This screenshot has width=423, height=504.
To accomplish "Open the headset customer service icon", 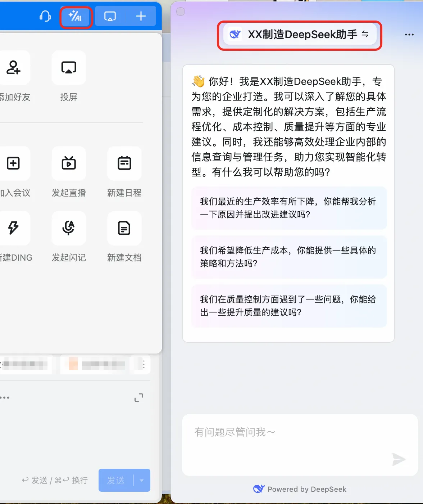I will click(45, 16).
